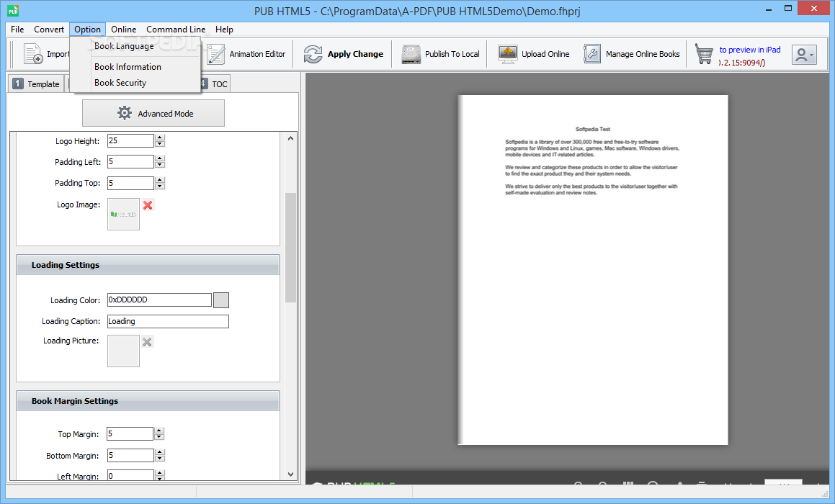The height and width of the screenshot is (504, 835).
Task: Click the Apply Change label
Action: (x=355, y=54)
